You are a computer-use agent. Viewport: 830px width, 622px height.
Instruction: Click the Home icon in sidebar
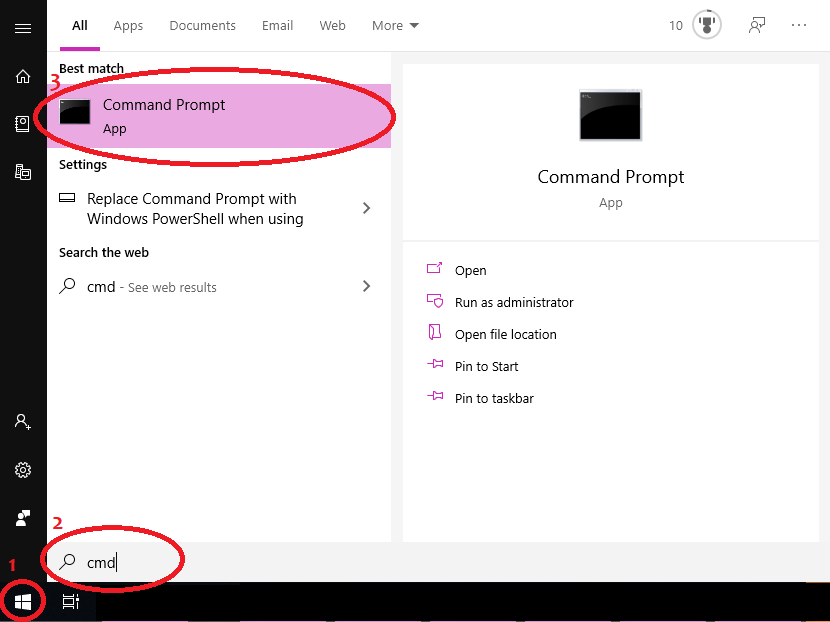(x=23, y=77)
